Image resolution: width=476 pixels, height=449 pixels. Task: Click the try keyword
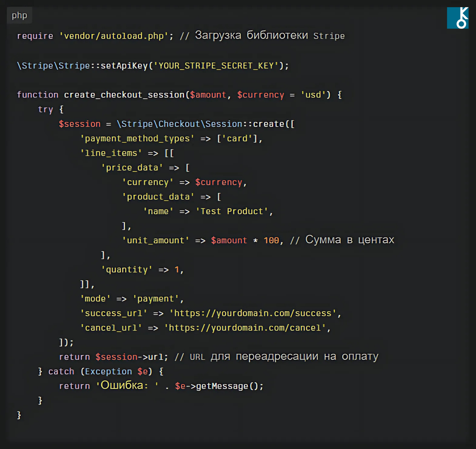[x=45, y=109]
